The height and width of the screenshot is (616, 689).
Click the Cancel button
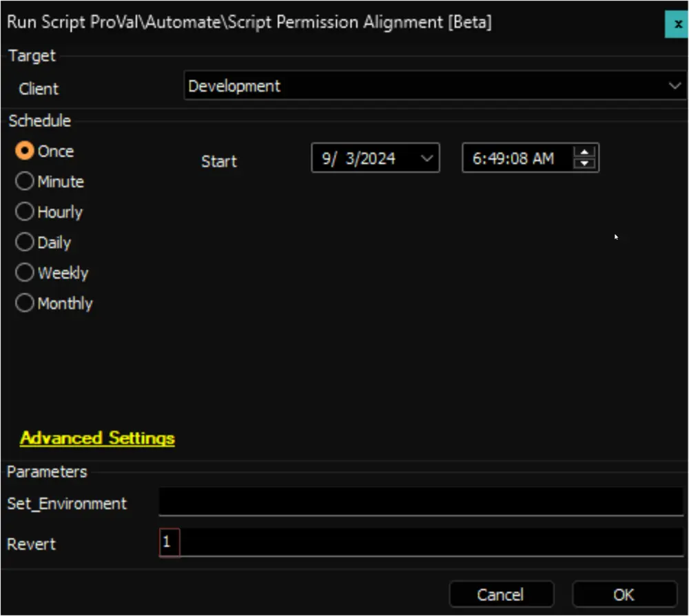point(502,595)
